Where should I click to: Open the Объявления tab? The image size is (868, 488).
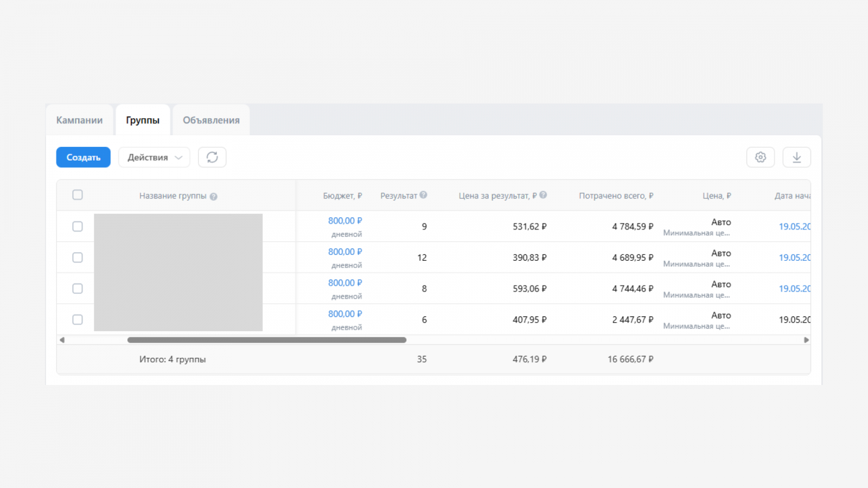[211, 120]
